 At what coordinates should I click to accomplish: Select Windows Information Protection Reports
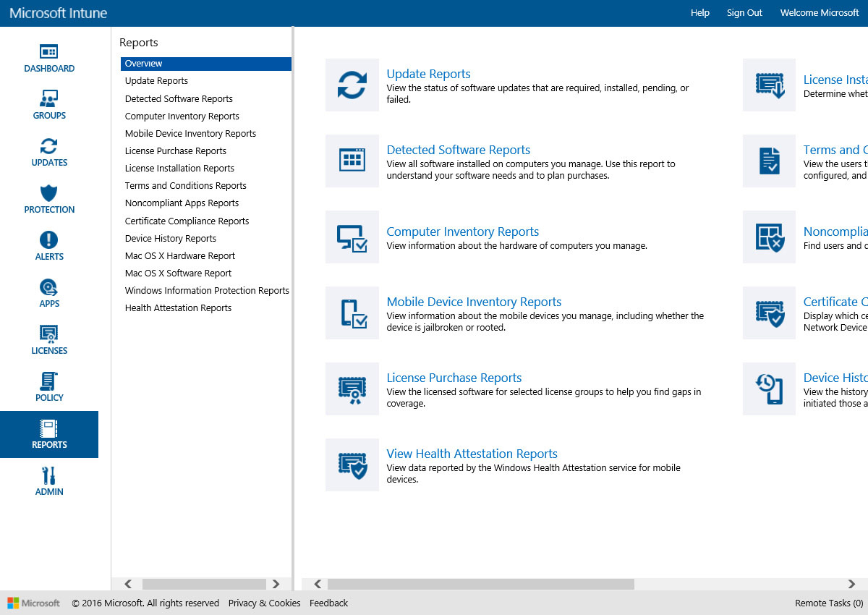point(206,290)
